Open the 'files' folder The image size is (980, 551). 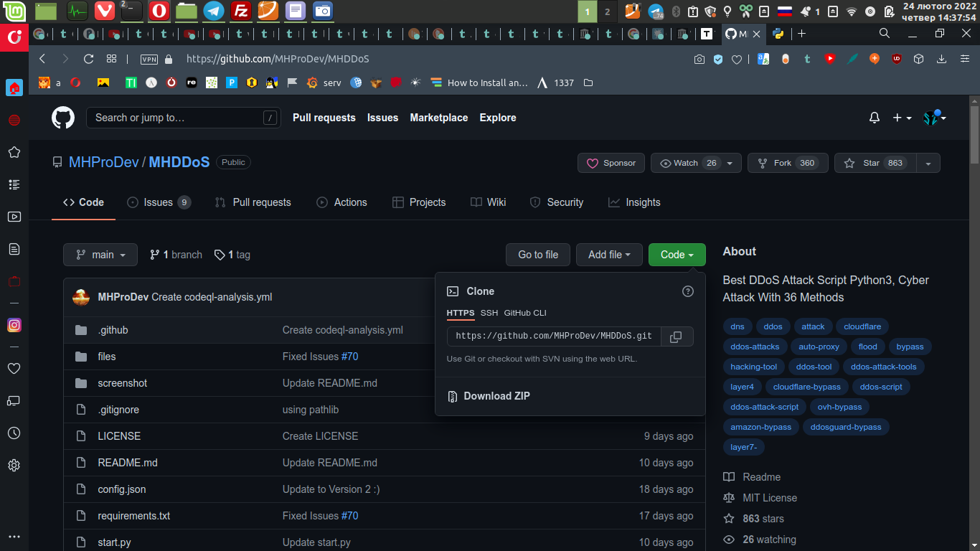[x=107, y=357]
